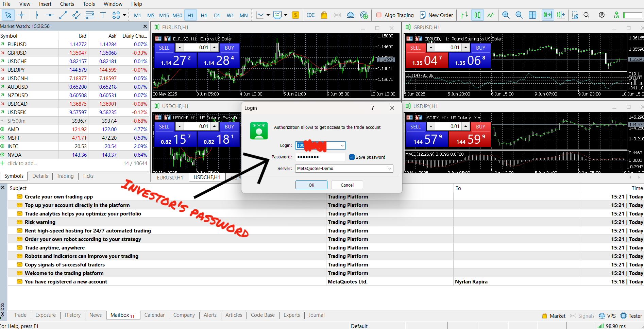644x329 pixels.
Task: Expand the Server dropdown list
Action: (390, 169)
